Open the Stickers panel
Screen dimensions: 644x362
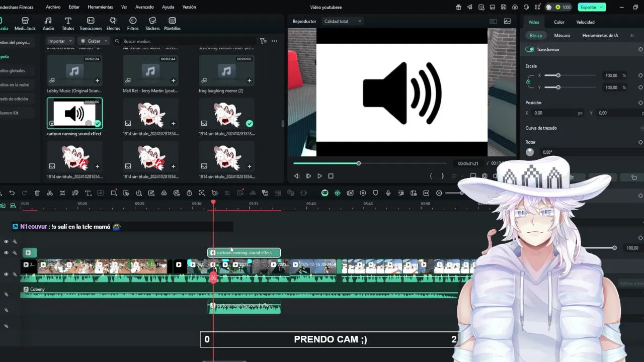pos(152,23)
